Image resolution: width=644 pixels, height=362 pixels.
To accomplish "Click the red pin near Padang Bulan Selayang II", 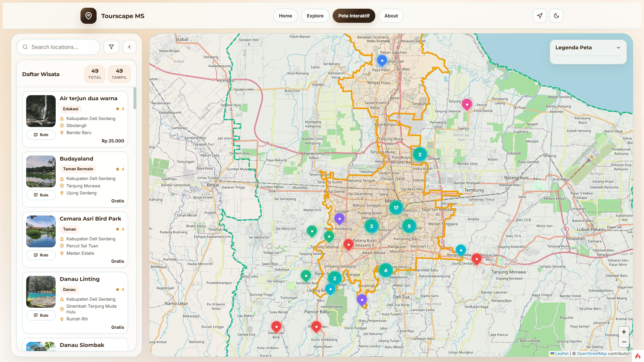I will (348, 245).
